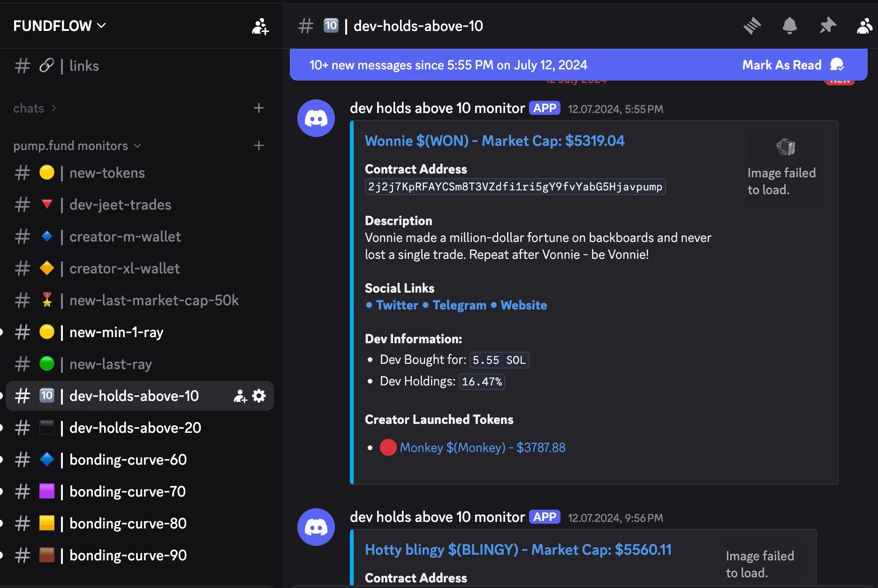Click the 5:55 PM monitor bot avatar
878x588 pixels.
coord(316,118)
